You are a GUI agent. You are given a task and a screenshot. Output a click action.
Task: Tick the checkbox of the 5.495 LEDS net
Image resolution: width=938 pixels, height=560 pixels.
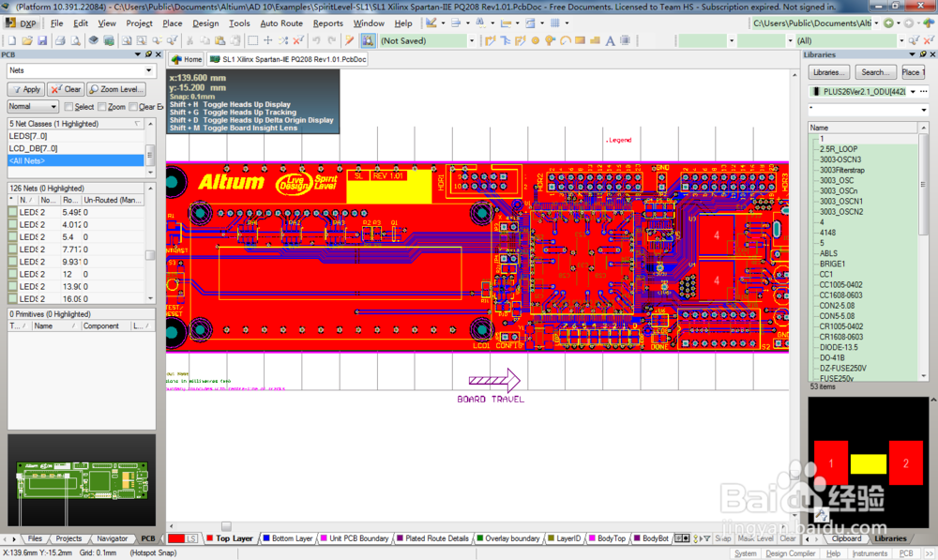tap(12, 212)
